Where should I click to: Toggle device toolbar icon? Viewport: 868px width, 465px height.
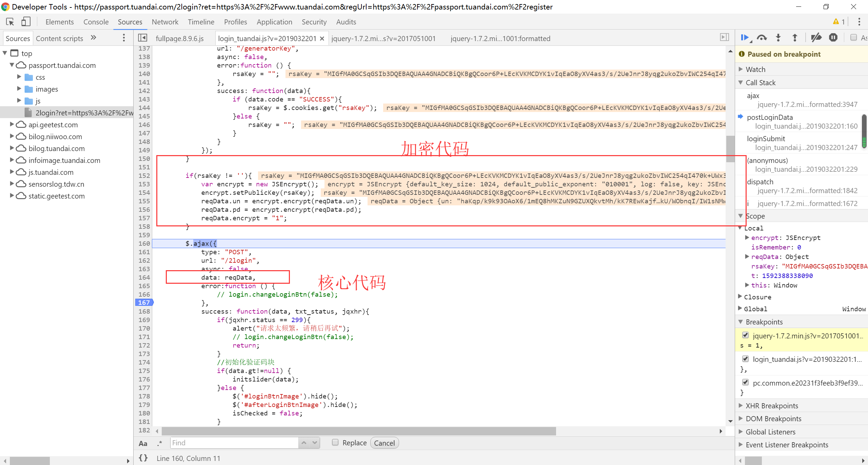pyautogui.click(x=26, y=22)
